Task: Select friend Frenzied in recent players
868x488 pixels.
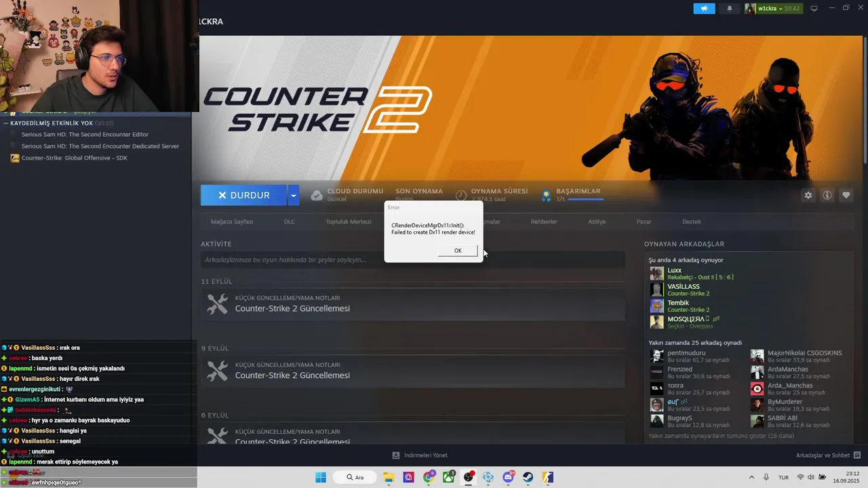Action: [680, 369]
